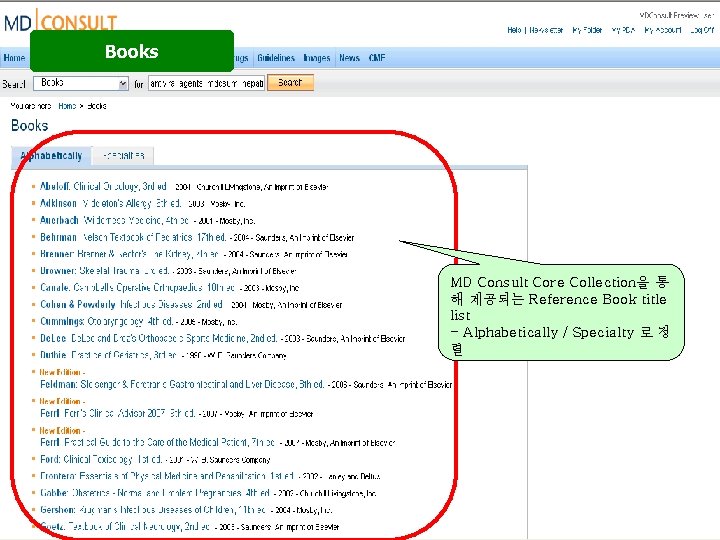Open DeLee Orthopaedic Sports Medicine book

tap(159, 338)
